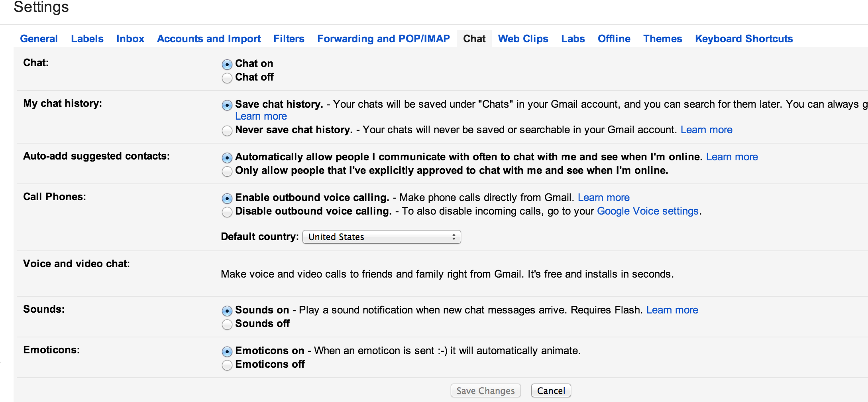The image size is (868, 402).
Task: Choose Only allow explicitly approved people option
Action: (227, 171)
